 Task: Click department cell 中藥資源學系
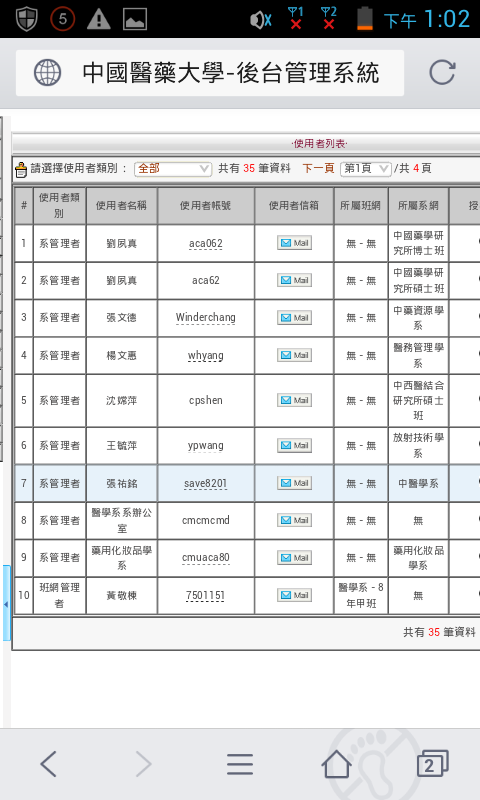tap(418, 318)
